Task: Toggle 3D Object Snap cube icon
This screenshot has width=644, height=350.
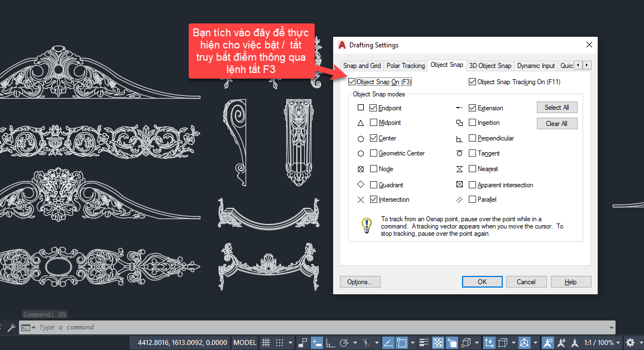Action: (466, 343)
